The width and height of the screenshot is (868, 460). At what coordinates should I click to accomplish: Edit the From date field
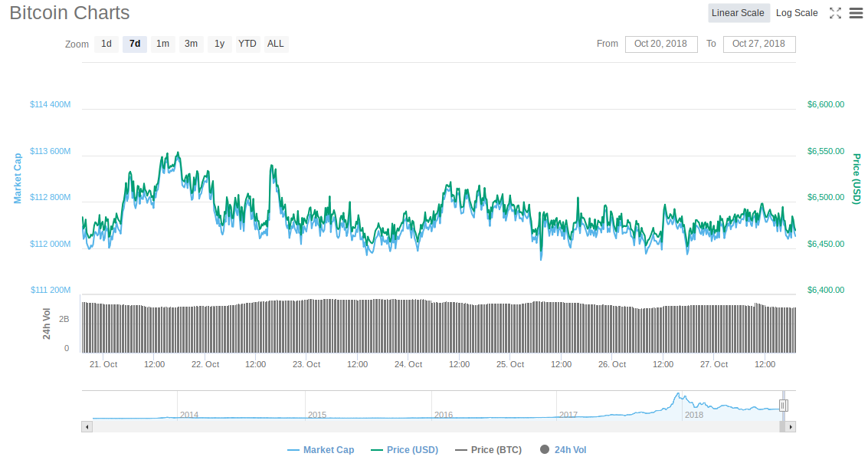pyautogui.click(x=661, y=44)
